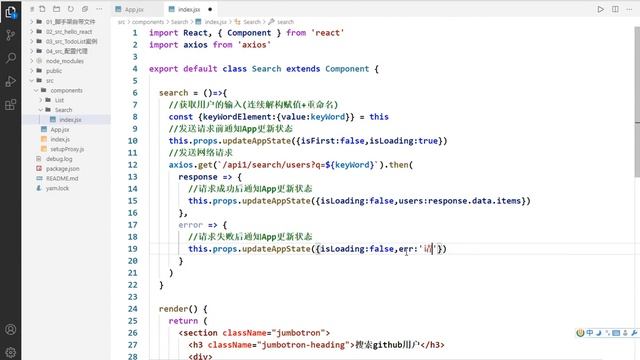Click breadcrumb 'components'

click(148, 22)
